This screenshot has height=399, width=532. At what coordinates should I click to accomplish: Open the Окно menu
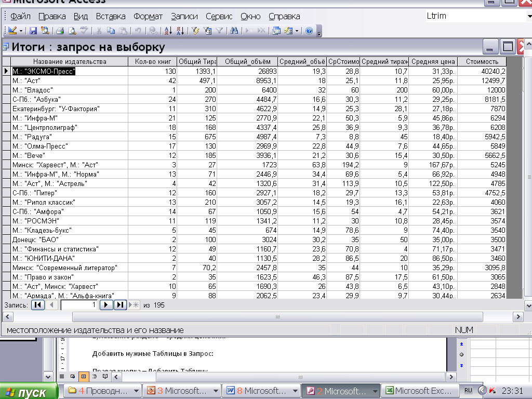250,16
